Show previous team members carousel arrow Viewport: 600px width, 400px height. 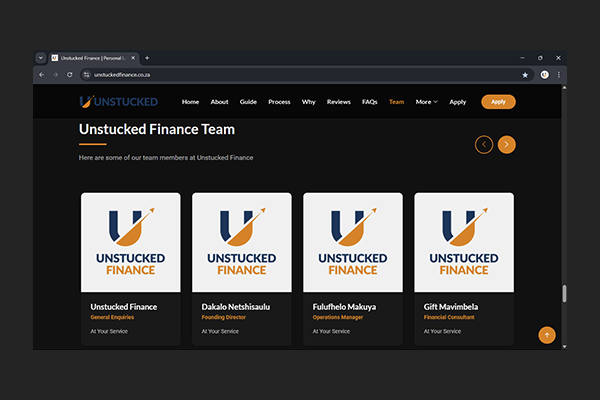click(x=484, y=145)
